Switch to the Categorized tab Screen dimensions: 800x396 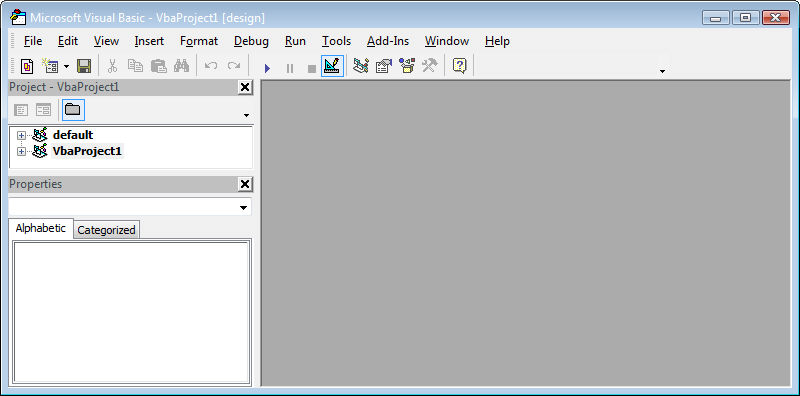[106, 230]
